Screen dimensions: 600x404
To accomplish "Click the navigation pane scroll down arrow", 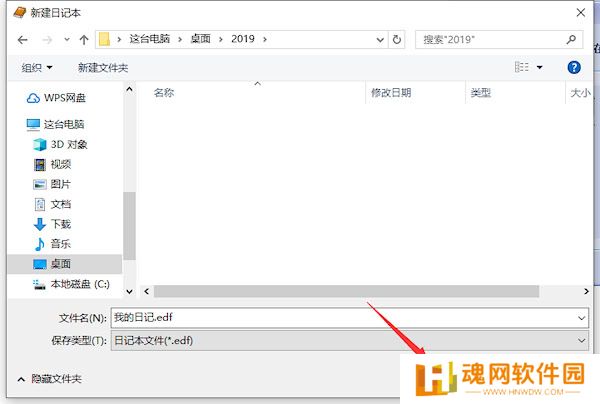I will [x=129, y=292].
